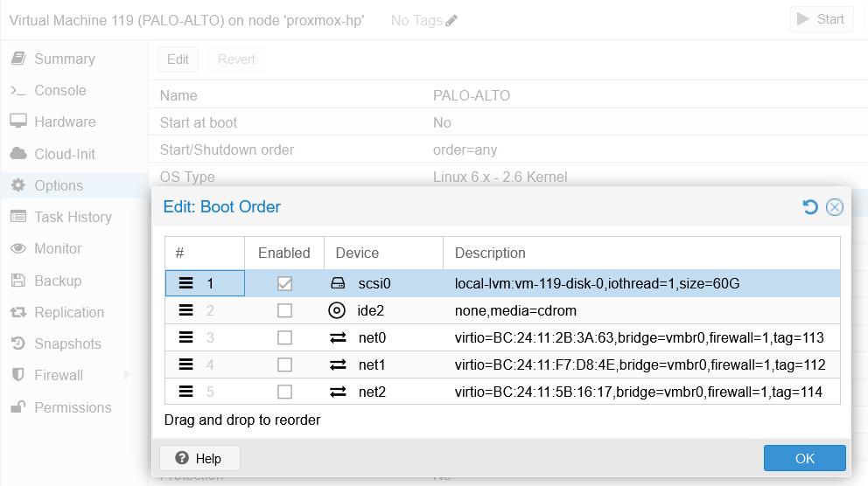The width and height of the screenshot is (868, 486).
Task: Close the Edit Boot Order dialog
Action: pyautogui.click(x=835, y=207)
